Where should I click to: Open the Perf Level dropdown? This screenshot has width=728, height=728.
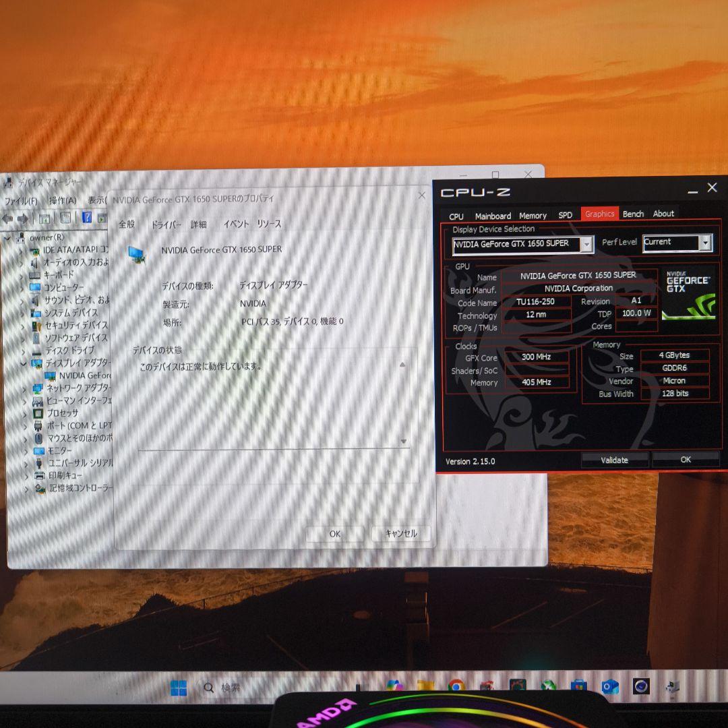point(706,243)
